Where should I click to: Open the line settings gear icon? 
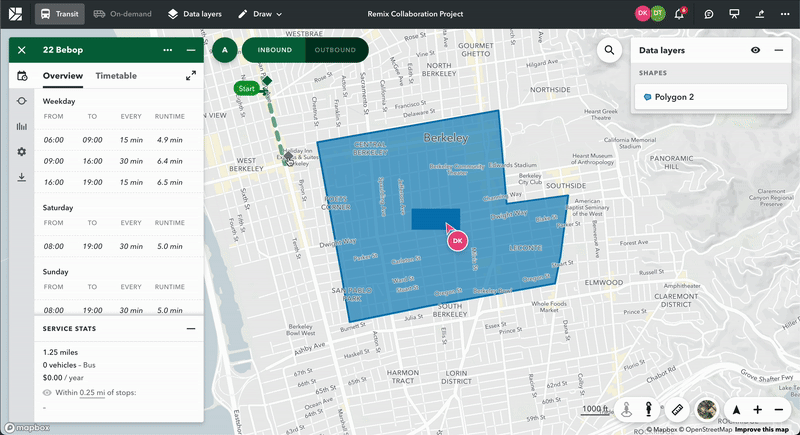click(x=21, y=152)
